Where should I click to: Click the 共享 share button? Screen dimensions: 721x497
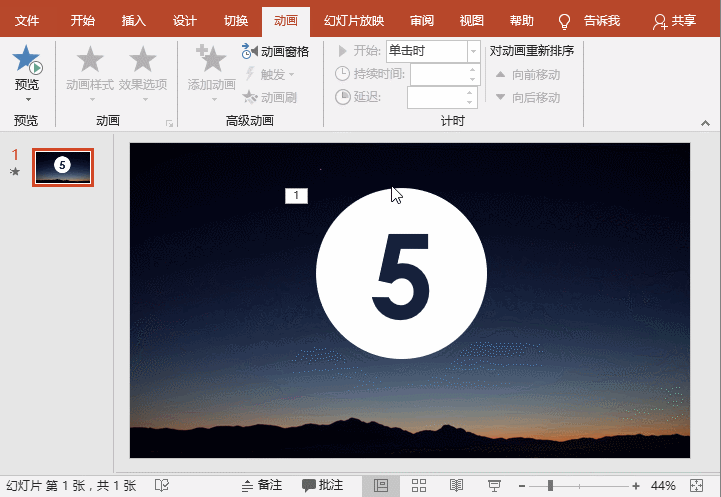[674, 21]
